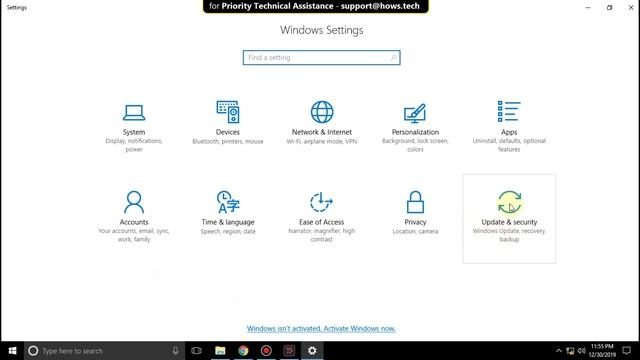This screenshot has height=360, width=640.
Task: Open the volume speaker tray icon
Action: [x=582, y=351]
